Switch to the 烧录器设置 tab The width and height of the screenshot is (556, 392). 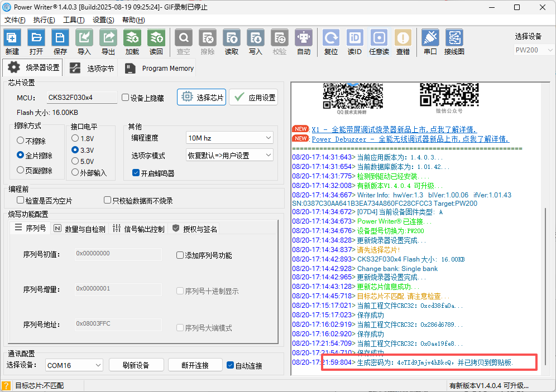coord(32,67)
